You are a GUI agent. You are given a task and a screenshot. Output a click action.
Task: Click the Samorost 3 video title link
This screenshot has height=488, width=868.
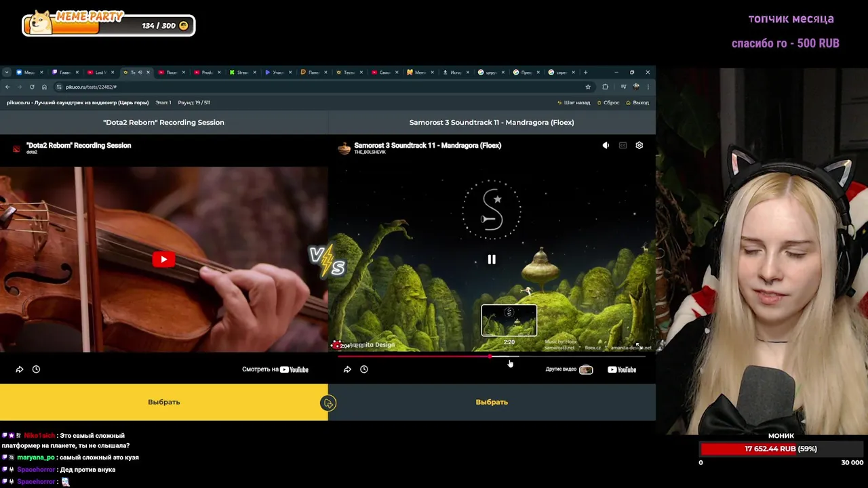coord(427,145)
